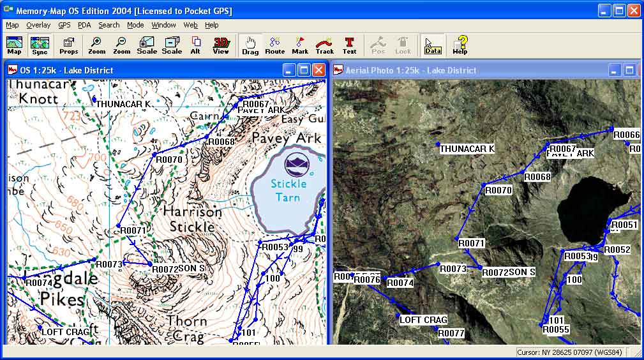This screenshot has height=360, width=644.
Task: Select the Mark flag tool
Action: pyautogui.click(x=300, y=45)
